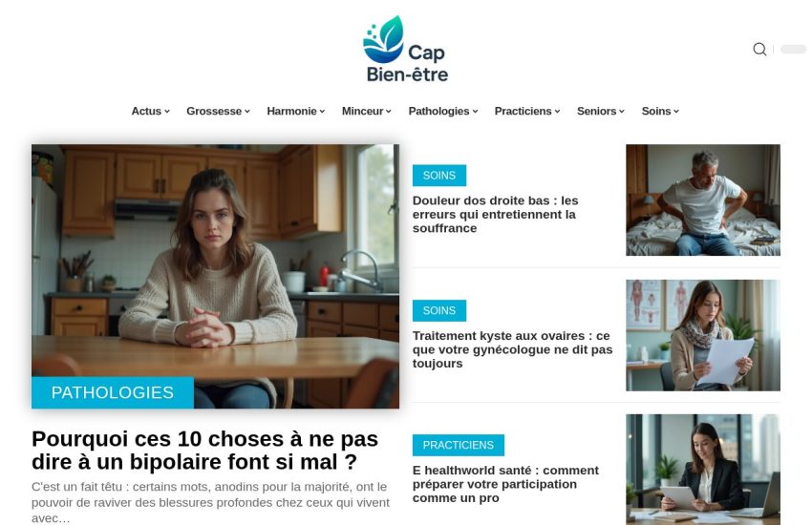Click the PATHOLOGIES badge on featured image

[x=113, y=392]
